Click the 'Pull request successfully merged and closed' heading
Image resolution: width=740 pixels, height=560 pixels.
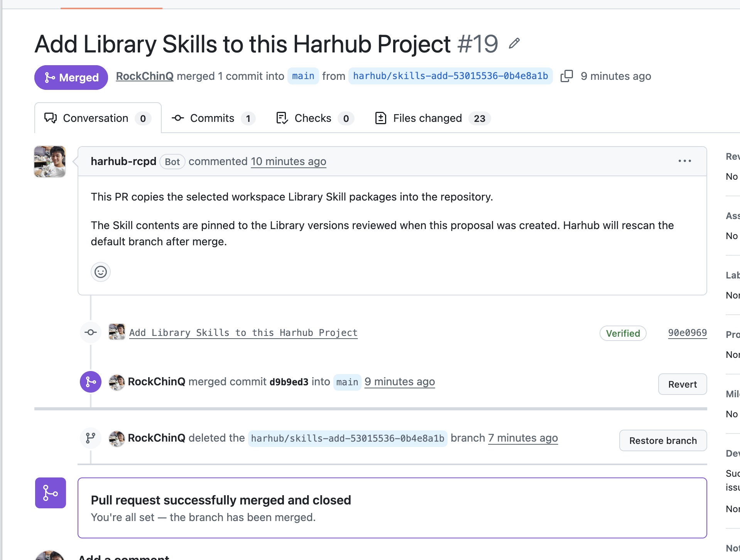click(x=221, y=500)
